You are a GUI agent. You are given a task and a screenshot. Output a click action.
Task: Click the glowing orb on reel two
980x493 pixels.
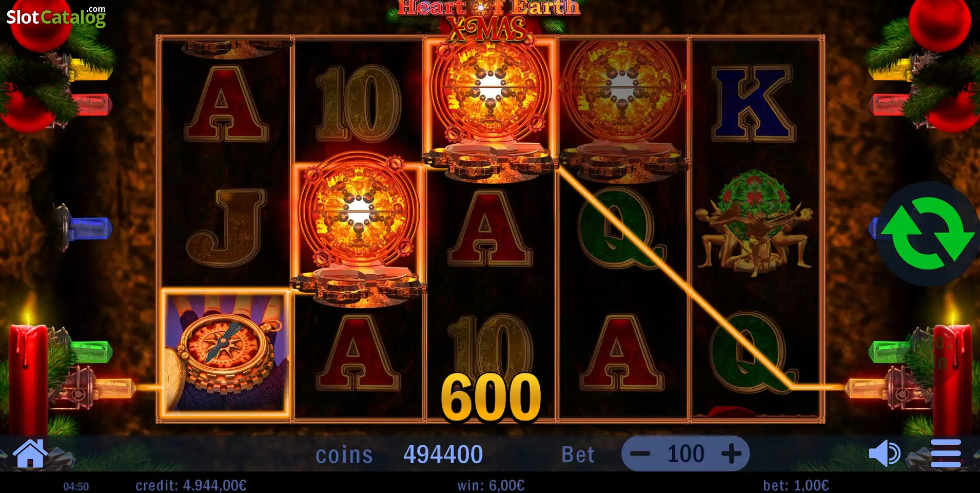coord(359,230)
